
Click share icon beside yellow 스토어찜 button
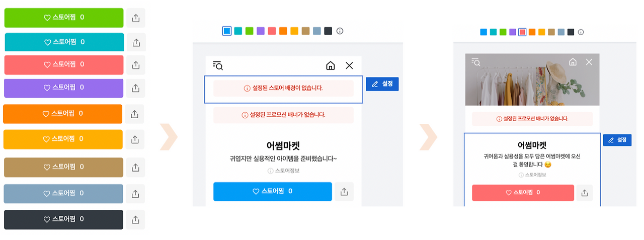[x=135, y=139]
